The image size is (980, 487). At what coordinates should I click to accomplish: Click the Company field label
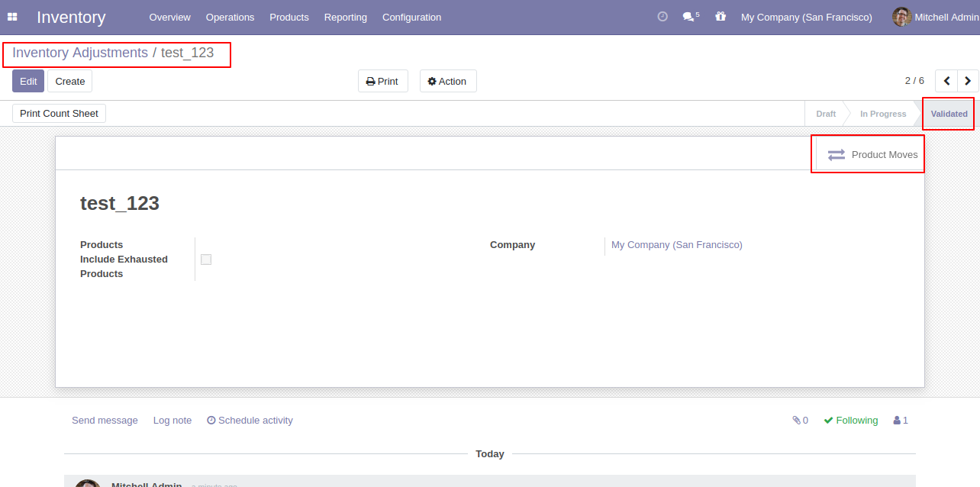513,245
